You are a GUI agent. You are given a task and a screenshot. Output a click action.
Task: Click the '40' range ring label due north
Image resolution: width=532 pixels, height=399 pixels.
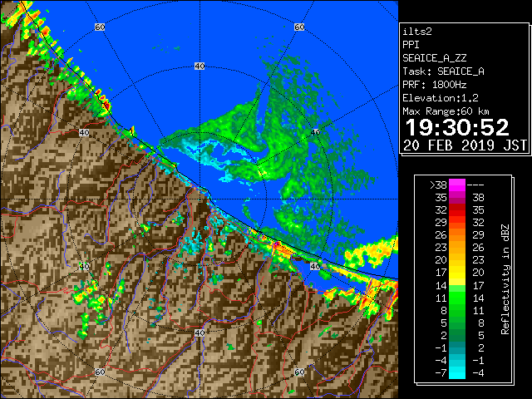tap(199, 66)
